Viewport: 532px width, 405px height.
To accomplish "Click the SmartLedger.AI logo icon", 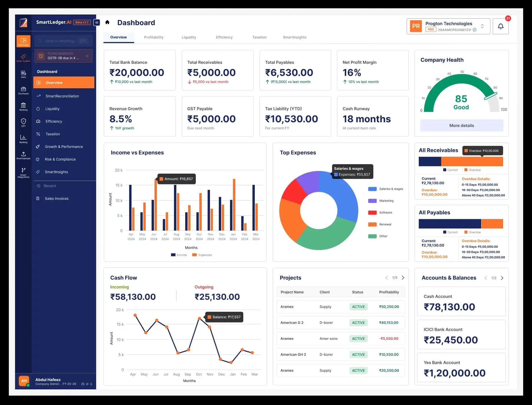I will click(x=23, y=23).
